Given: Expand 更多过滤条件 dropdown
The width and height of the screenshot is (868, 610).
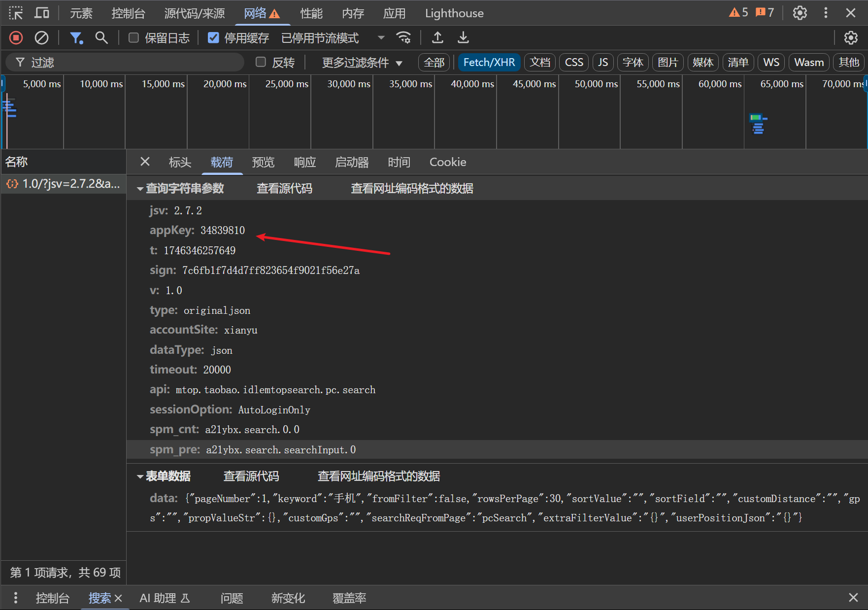Looking at the screenshot, I should coord(362,63).
